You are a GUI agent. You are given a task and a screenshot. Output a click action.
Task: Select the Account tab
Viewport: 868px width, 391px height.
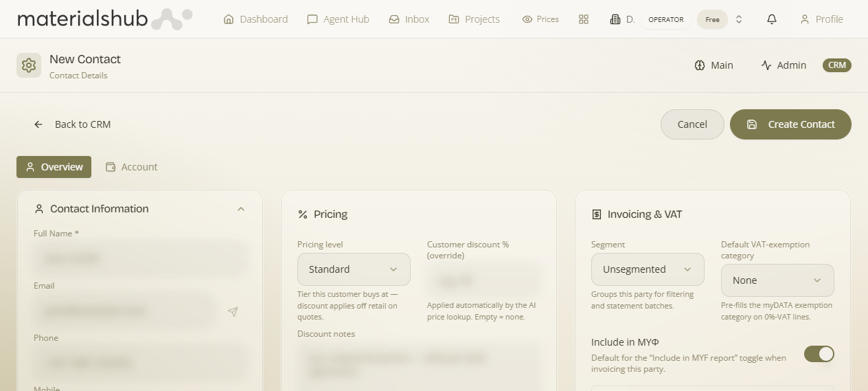pos(131,167)
